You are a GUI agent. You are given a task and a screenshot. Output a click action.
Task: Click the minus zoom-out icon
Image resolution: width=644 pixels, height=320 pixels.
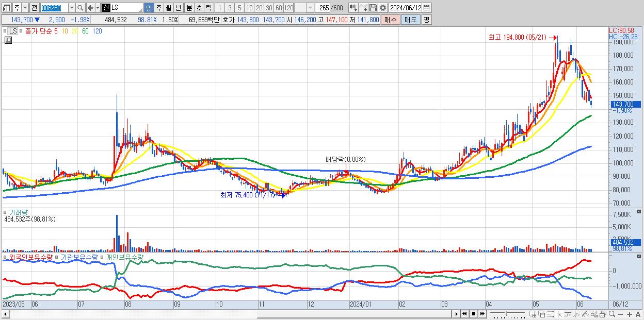click(x=620, y=314)
